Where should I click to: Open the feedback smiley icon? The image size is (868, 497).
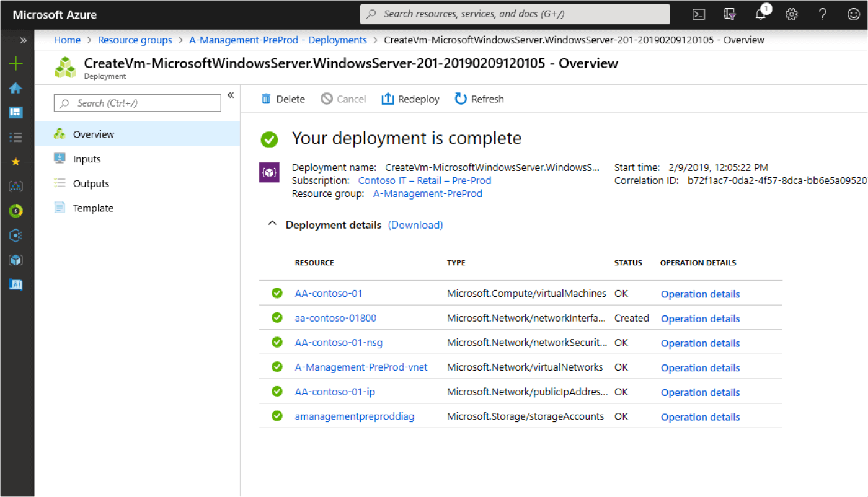tap(853, 14)
